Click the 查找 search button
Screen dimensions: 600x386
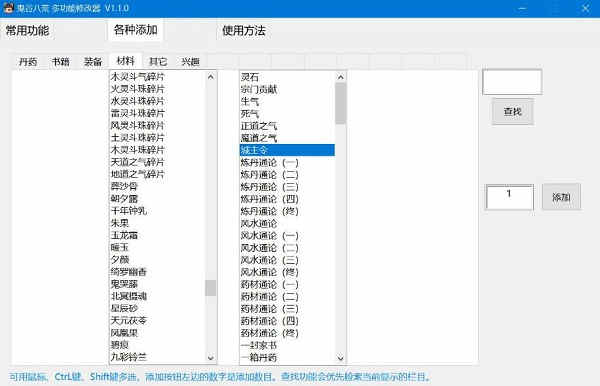point(513,111)
